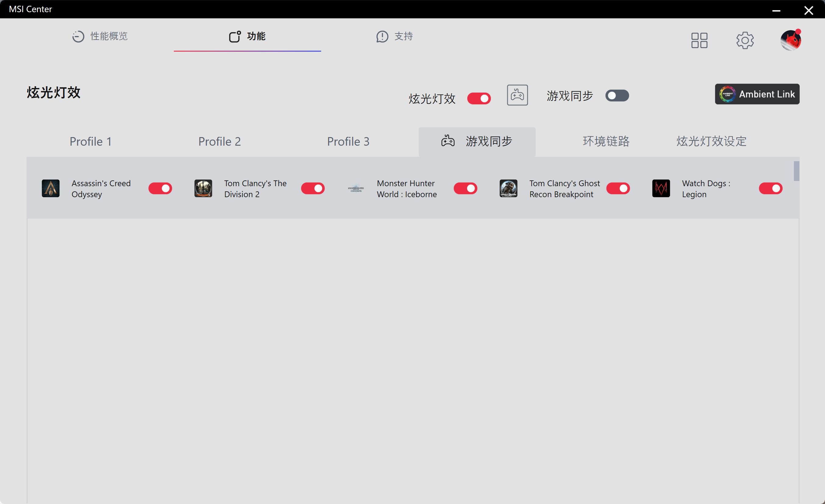This screenshot has width=825, height=504.
Task: Click the user avatar profile icon
Action: point(790,40)
